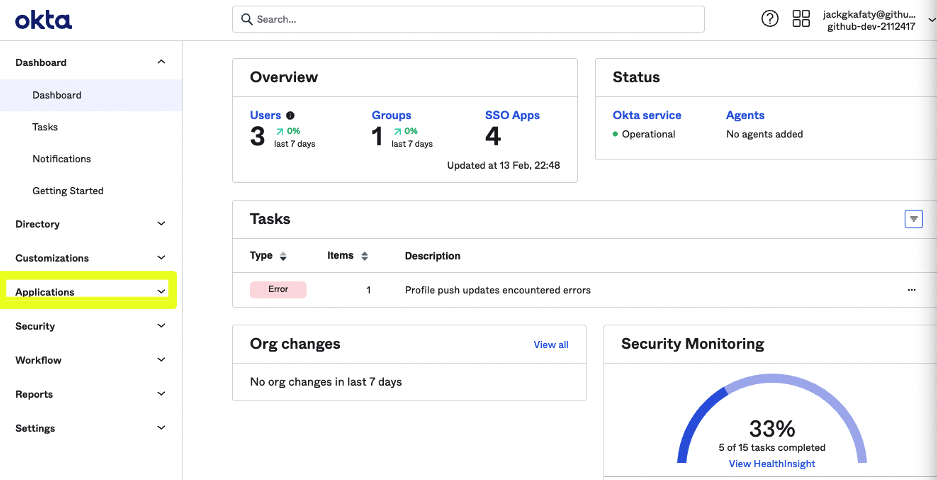Click the Users count 3
Screen dimensions: 937x480
(257, 137)
